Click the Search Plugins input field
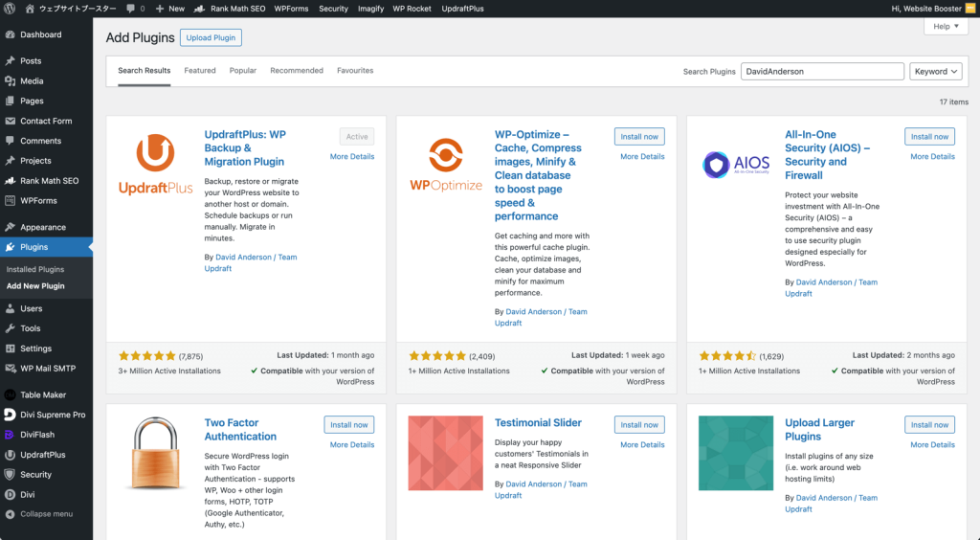 coord(822,71)
